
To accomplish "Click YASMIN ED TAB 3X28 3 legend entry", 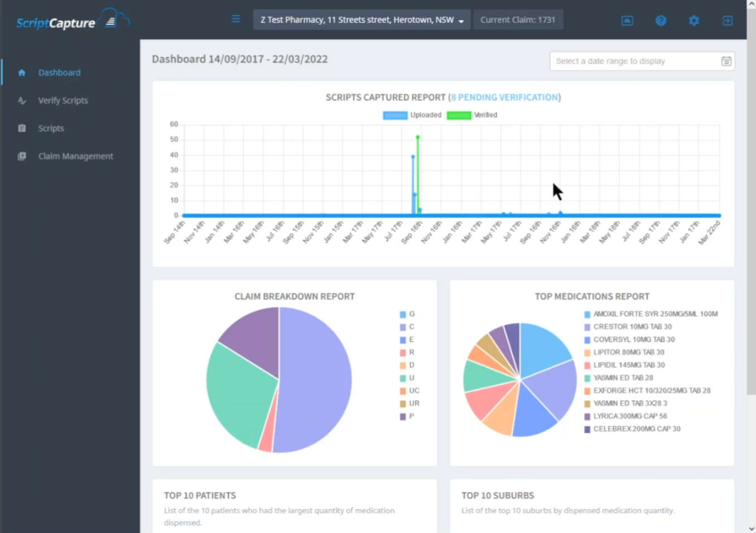I will click(625, 404).
